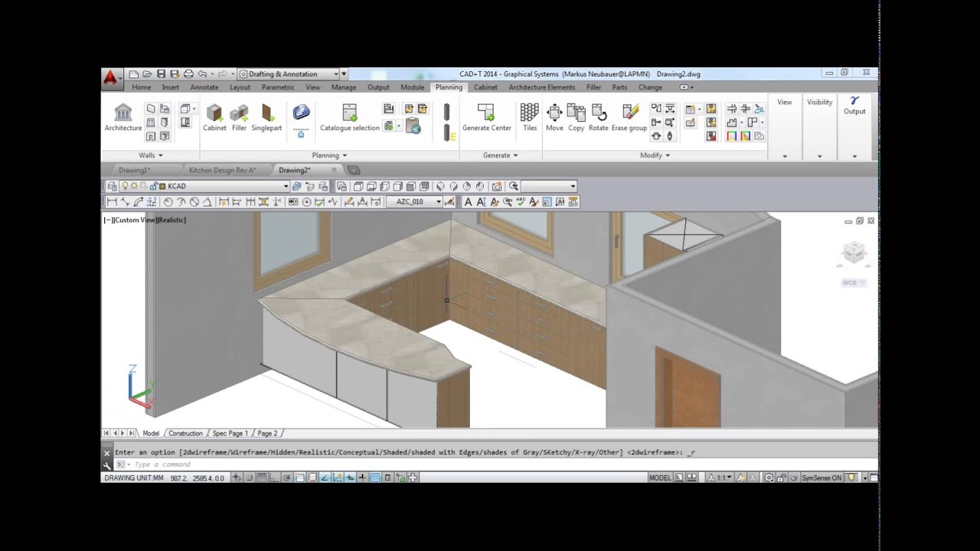The image size is (980, 551).
Task: Open the Cabinet ribbon tab
Action: [x=485, y=87]
